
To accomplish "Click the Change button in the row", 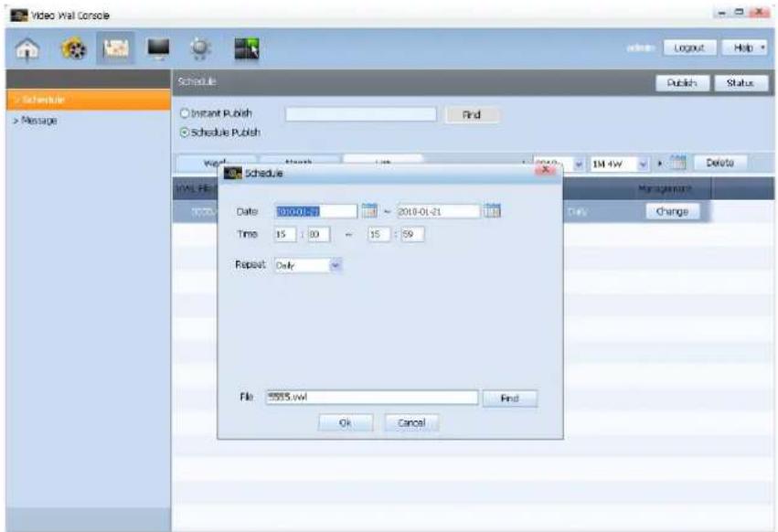I will (x=673, y=211).
